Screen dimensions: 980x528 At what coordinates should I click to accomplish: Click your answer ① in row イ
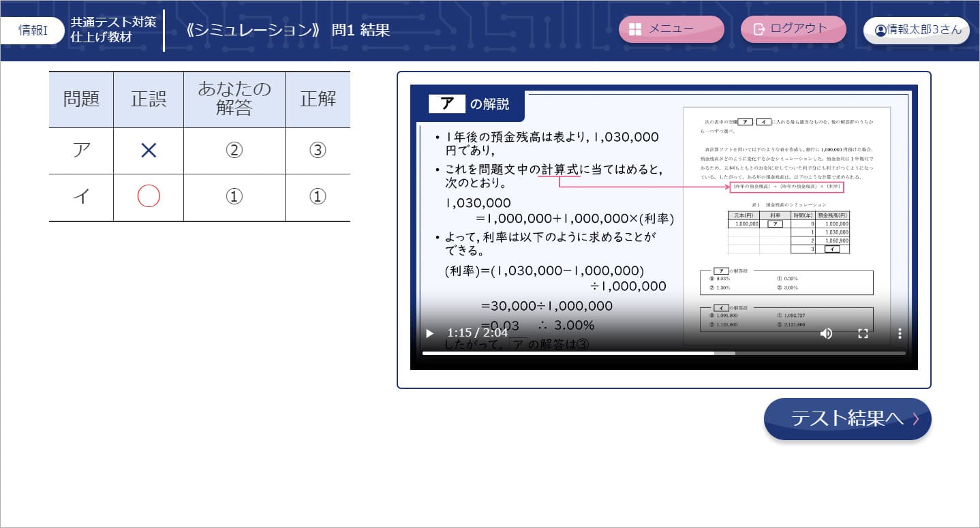point(234,197)
